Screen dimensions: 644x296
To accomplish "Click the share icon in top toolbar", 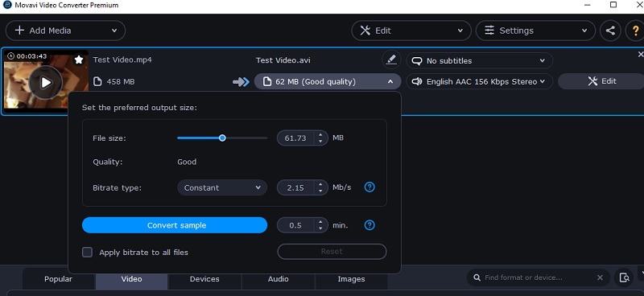I will (x=610, y=31).
